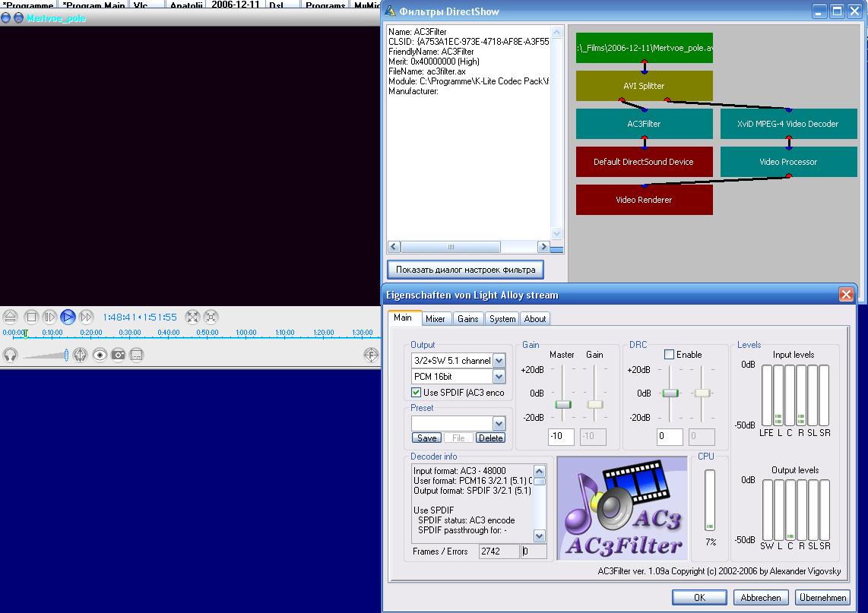Click the frame step button

tap(49, 317)
